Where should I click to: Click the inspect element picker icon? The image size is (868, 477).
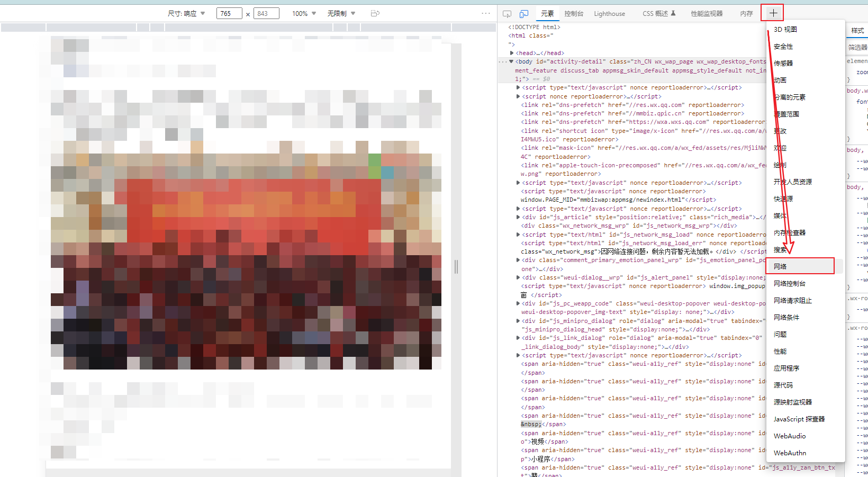pos(507,14)
